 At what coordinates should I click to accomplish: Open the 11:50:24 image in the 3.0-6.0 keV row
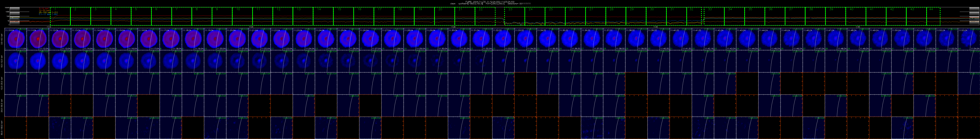[902, 39]
